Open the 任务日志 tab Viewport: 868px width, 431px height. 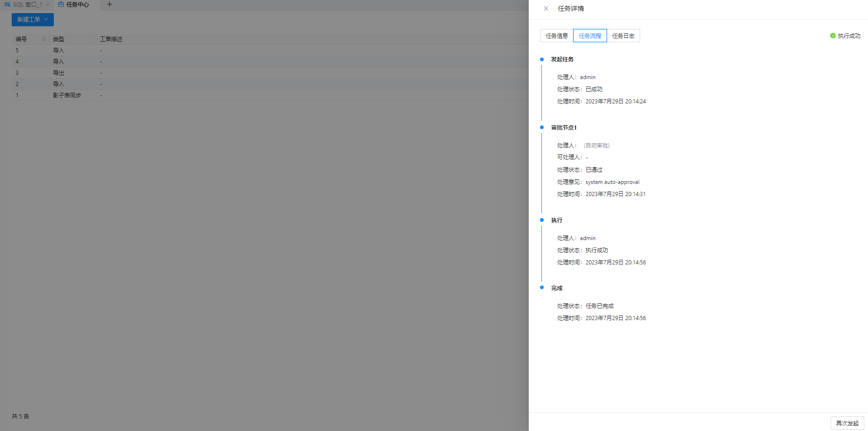coord(623,36)
